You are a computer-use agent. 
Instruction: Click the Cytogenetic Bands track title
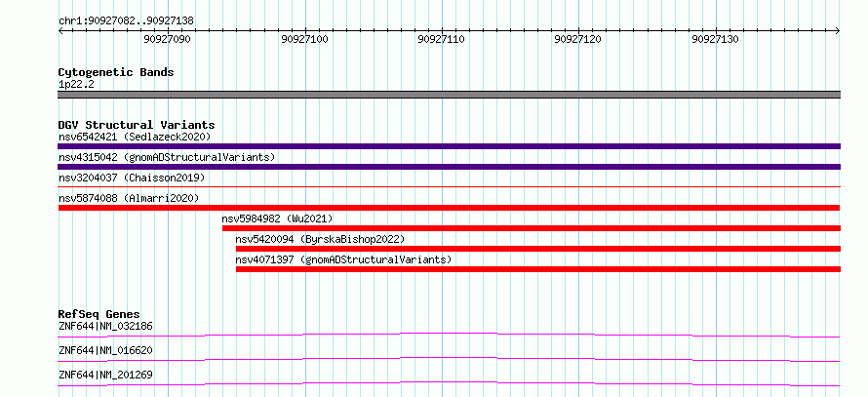click(x=116, y=72)
